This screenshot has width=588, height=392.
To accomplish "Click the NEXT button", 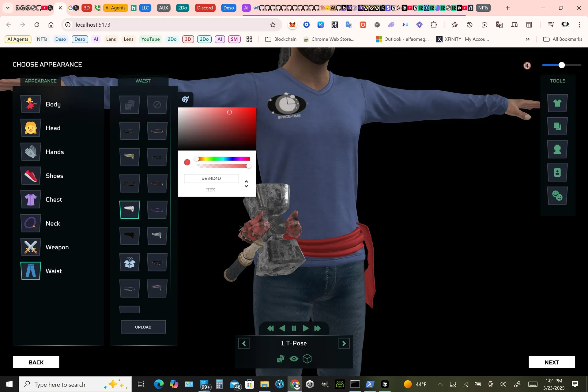I will pyautogui.click(x=552, y=362).
